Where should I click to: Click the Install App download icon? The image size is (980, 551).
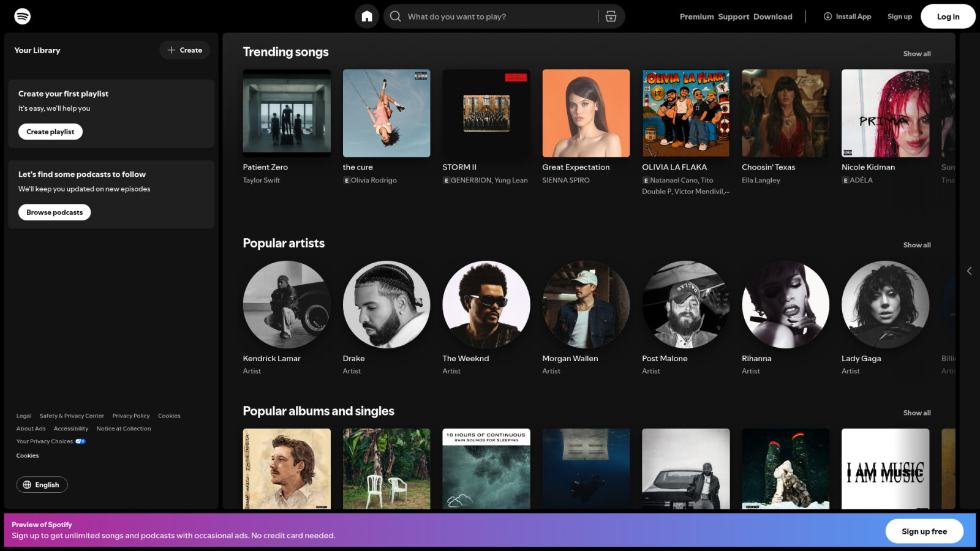coord(828,17)
